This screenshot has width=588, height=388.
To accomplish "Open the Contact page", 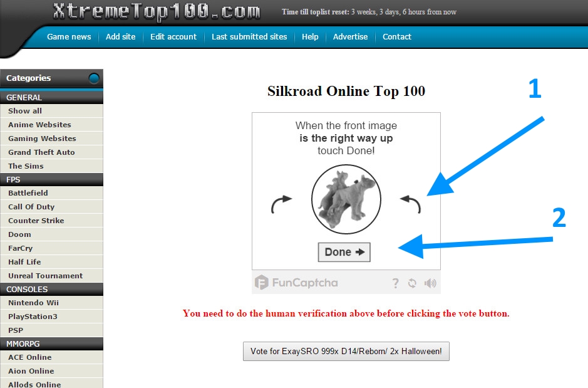I will click(397, 37).
